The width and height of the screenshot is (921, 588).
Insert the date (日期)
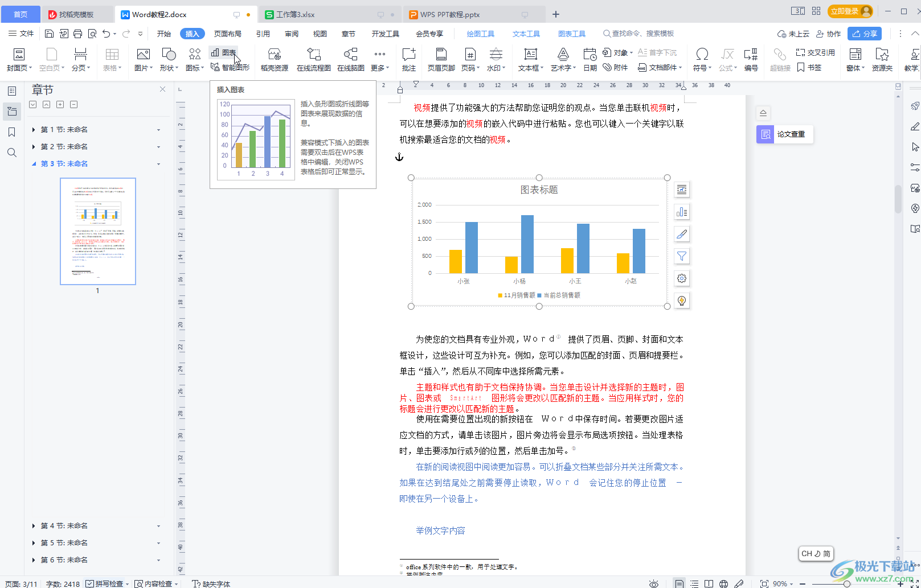point(590,60)
